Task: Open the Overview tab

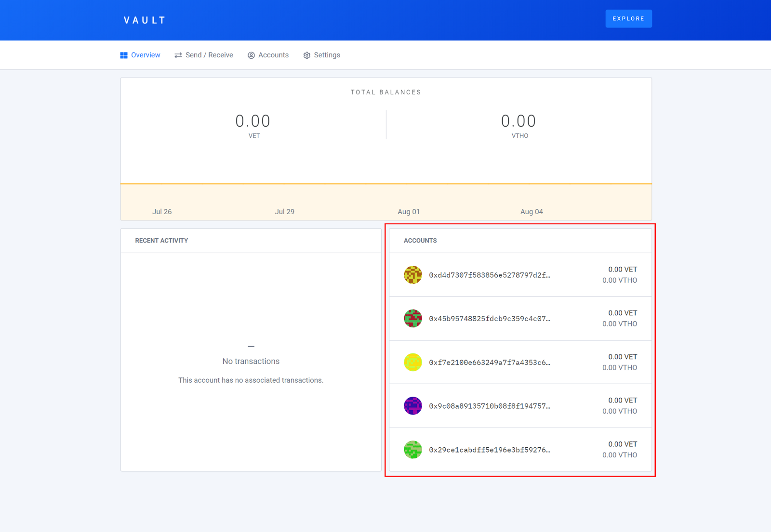Action: tap(146, 55)
